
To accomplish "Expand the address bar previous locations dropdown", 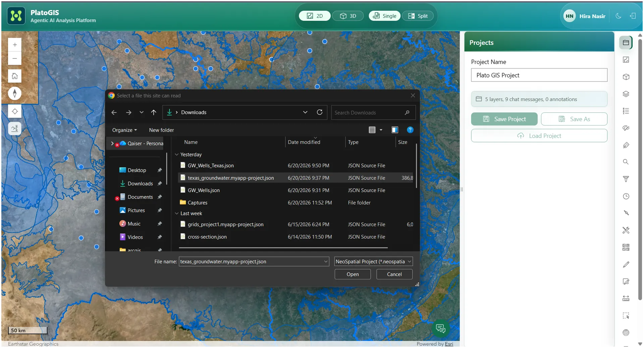I will tap(305, 112).
